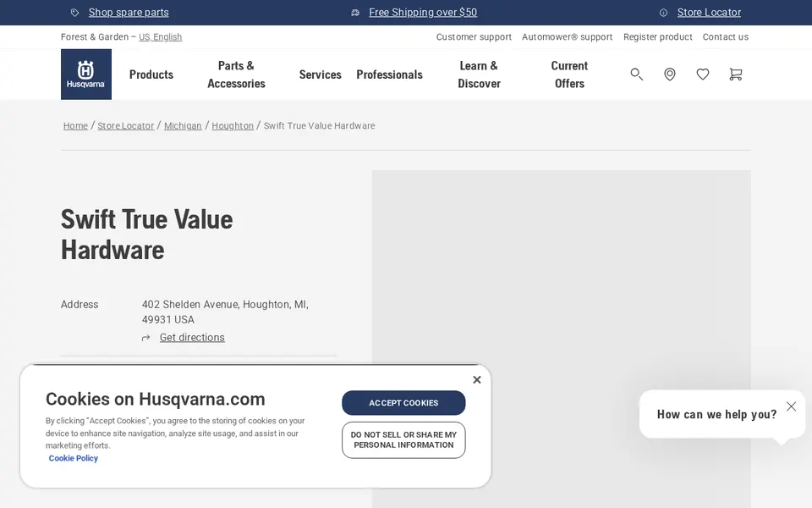
Task: Click the delivery icon beside Free Shipping
Action: tap(355, 13)
